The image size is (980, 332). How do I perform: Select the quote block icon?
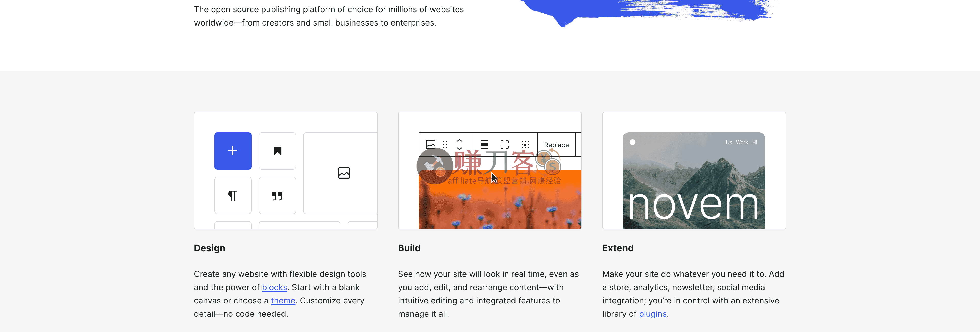(x=277, y=195)
